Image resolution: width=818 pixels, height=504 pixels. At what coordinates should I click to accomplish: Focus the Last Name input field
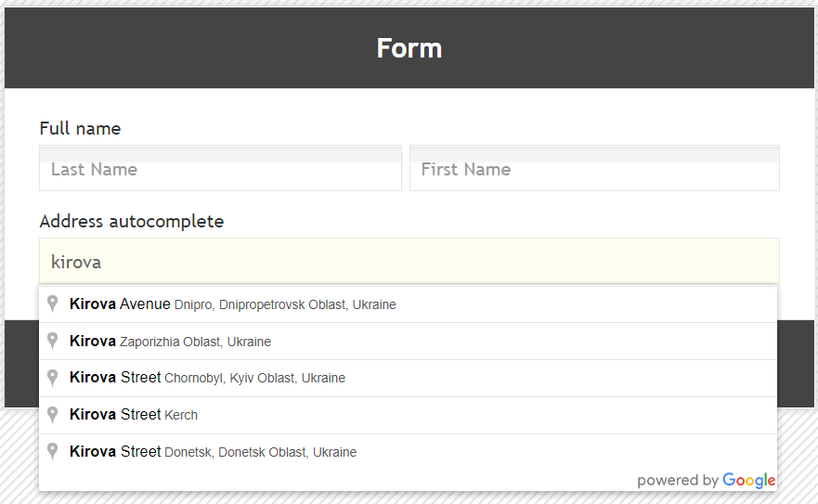coord(220,169)
